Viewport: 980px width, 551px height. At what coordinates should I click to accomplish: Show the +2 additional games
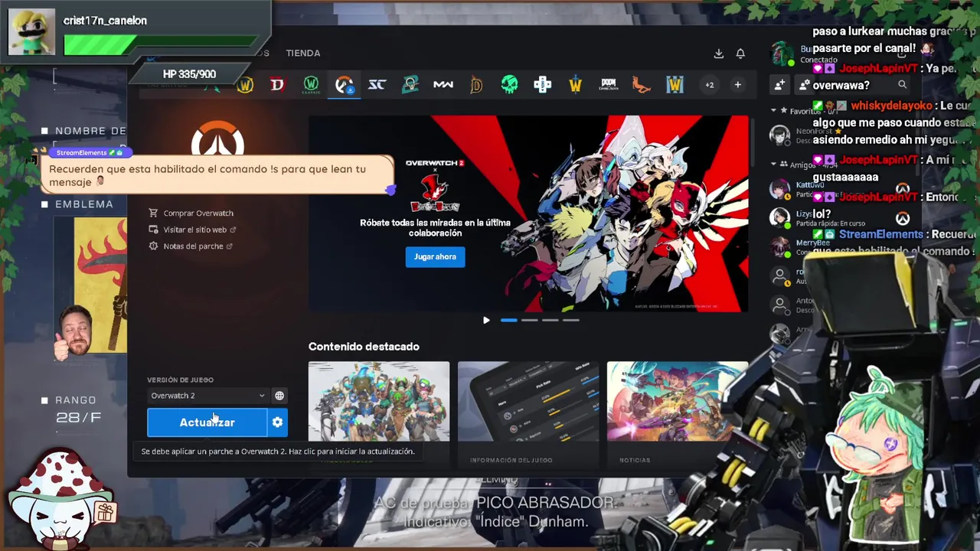coord(710,85)
